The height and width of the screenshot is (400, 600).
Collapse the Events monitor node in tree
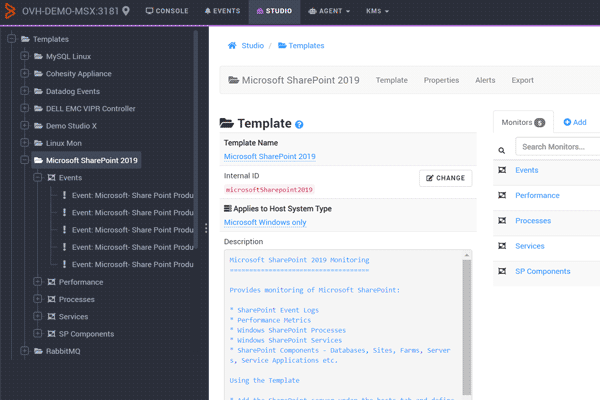(x=38, y=177)
